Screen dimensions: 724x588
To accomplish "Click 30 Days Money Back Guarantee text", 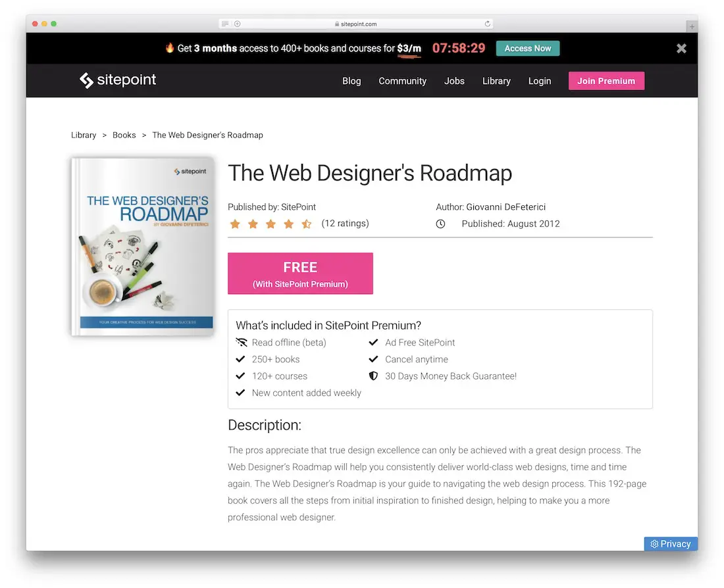I will [451, 376].
